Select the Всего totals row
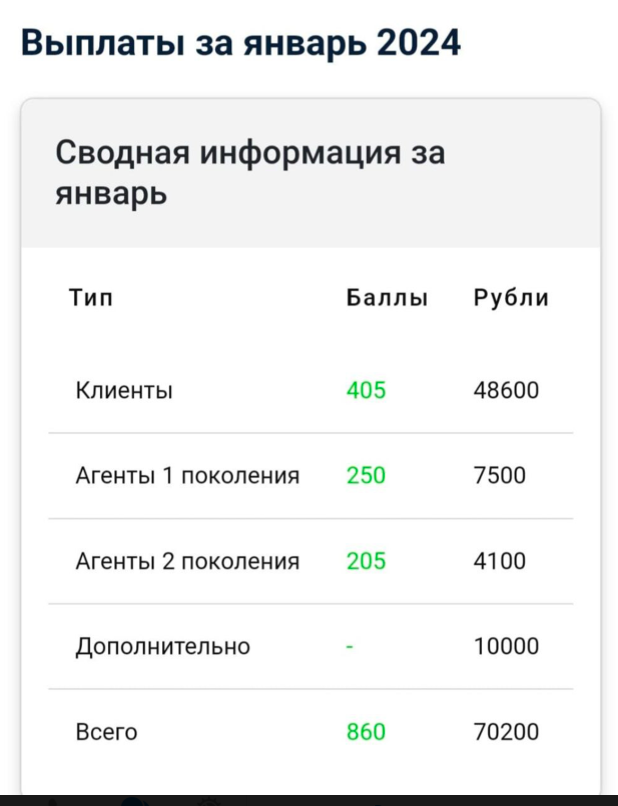The height and width of the screenshot is (806, 618). pos(107,731)
